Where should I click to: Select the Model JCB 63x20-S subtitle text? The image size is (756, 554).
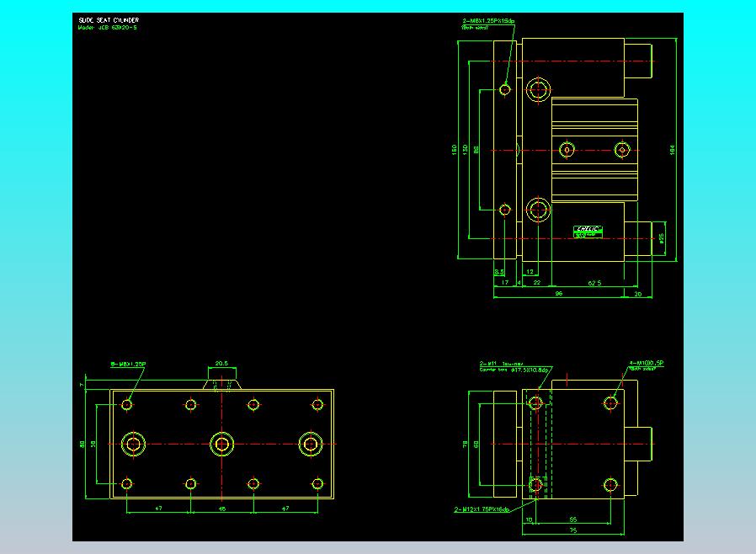click(x=107, y=27)
